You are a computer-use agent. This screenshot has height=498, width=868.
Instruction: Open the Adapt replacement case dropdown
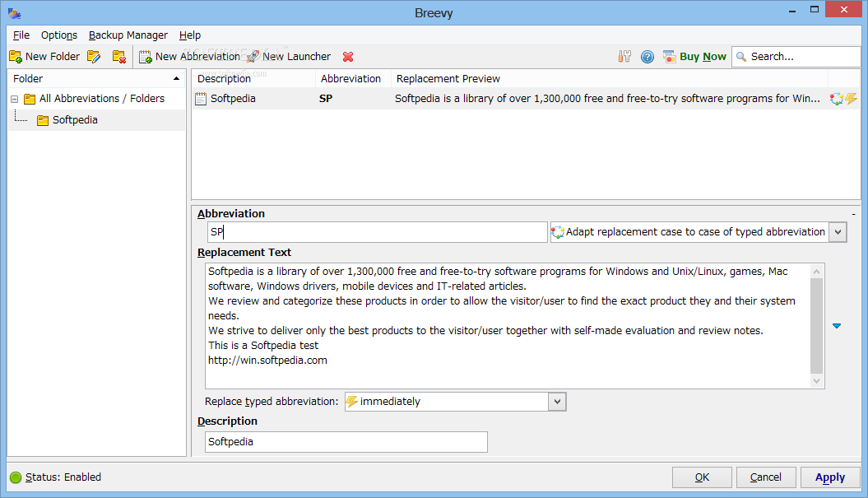(838, 232)
